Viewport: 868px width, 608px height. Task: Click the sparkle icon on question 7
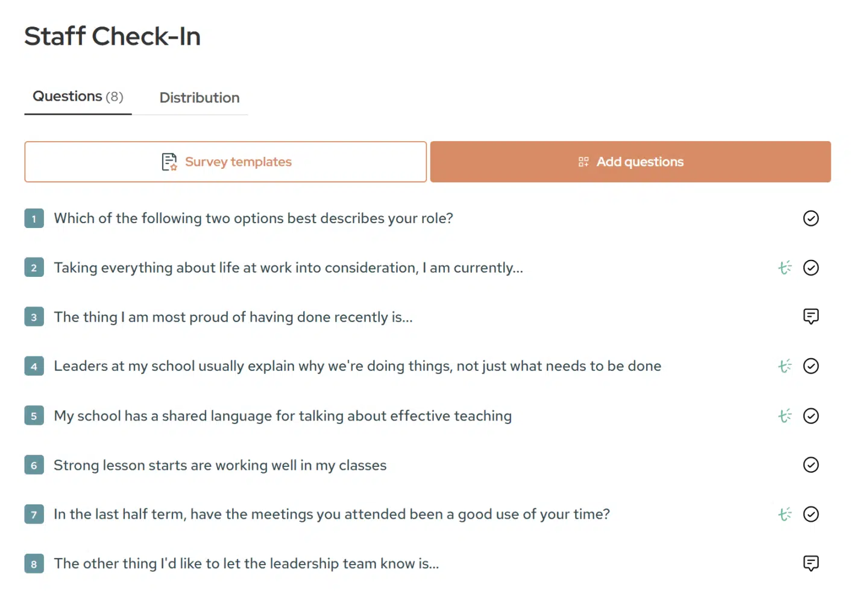(784, 515)
